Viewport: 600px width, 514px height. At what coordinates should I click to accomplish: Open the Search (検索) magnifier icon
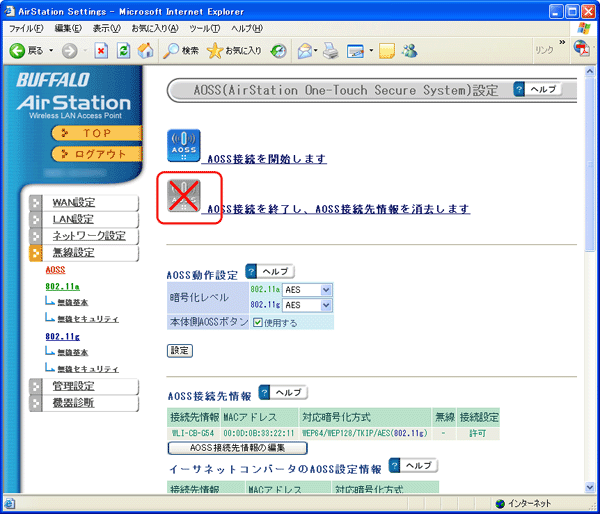171,51
